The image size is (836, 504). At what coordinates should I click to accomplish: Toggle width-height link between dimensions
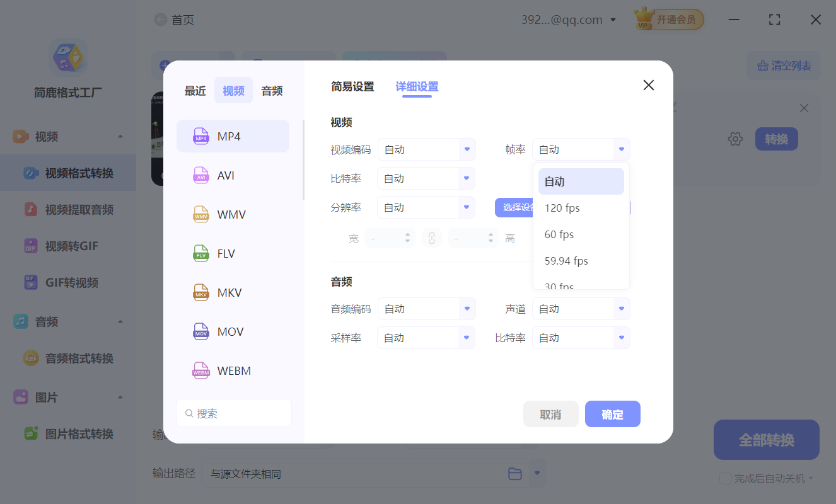click(x=432, y=238)
